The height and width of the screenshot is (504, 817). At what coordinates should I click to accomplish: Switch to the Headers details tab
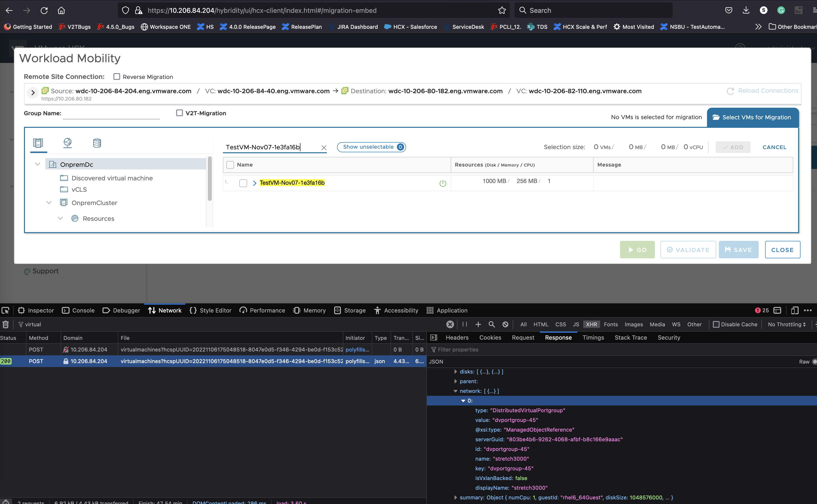457,338
